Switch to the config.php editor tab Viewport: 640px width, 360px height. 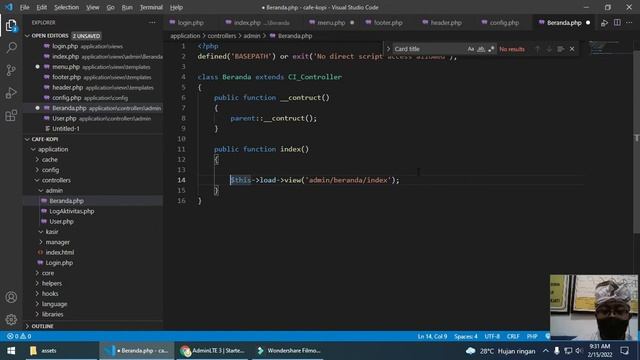point(504,23)
